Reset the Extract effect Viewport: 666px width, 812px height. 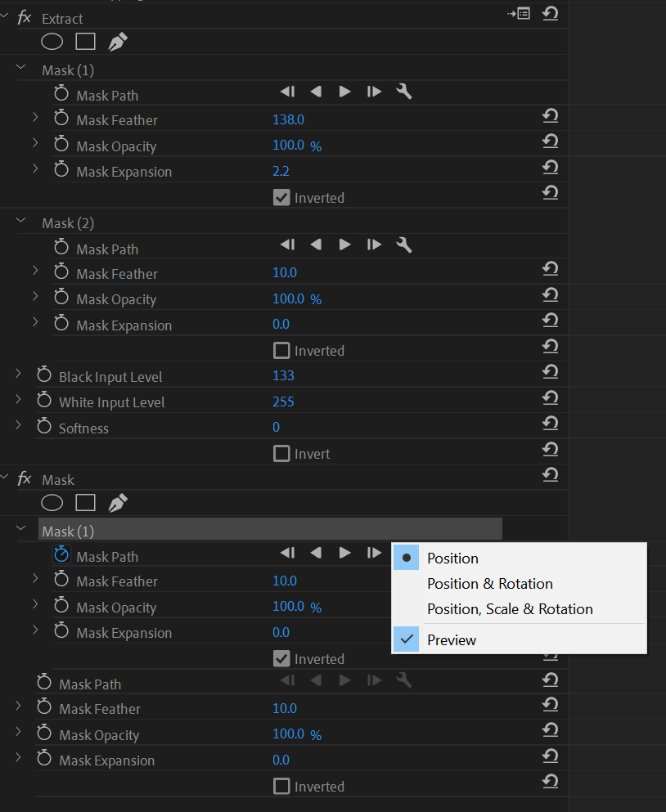[x=550, y=13]
